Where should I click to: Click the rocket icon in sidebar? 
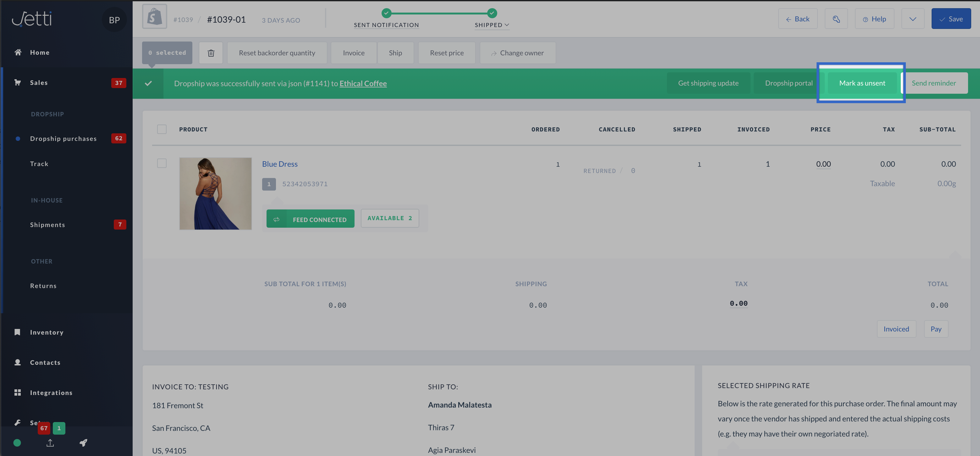point(83,443)
